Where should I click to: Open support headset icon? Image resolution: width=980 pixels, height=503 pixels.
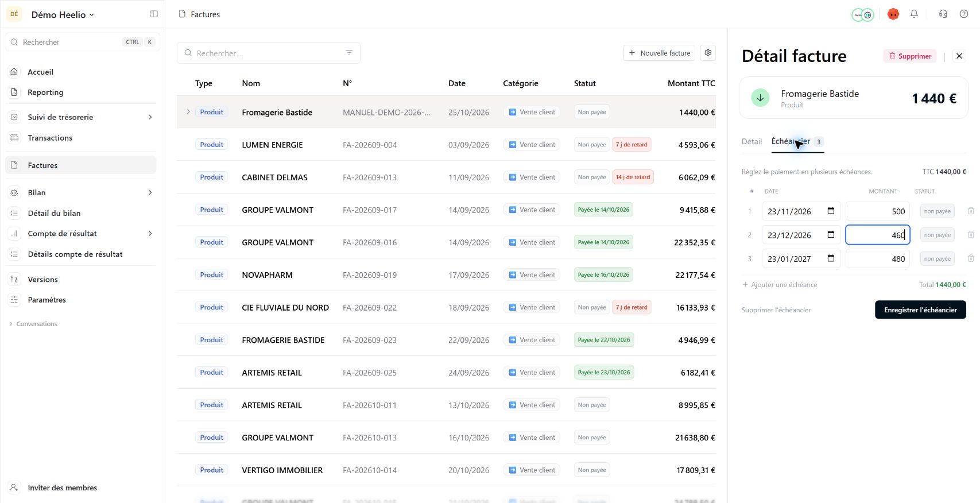click(x=943, y=14)
